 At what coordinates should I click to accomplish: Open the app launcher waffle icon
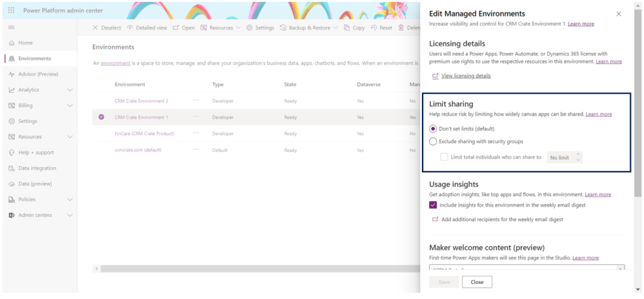(x=11, y=10)
